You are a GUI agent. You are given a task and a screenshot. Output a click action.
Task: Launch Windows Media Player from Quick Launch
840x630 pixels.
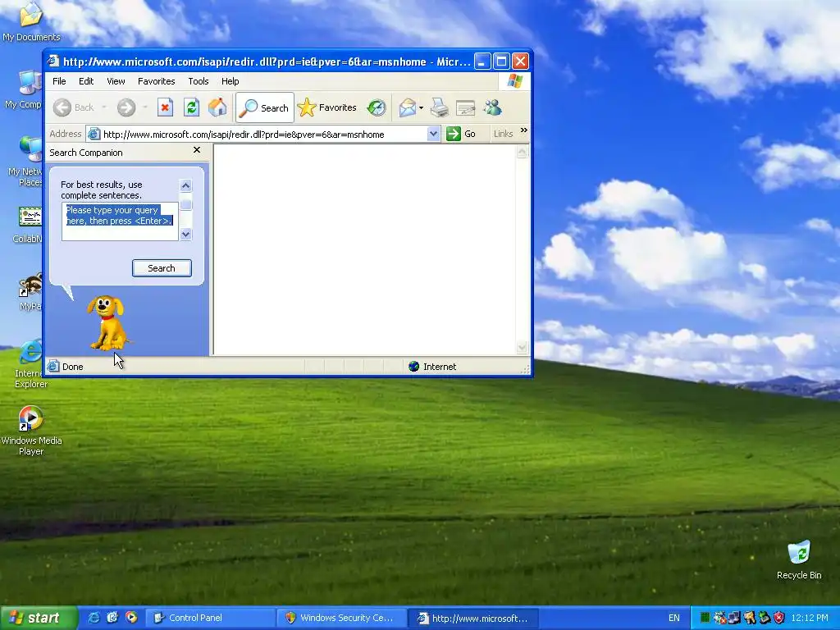pos(131,618)
